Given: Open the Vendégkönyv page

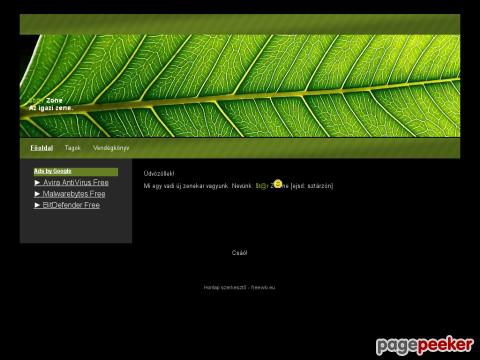Looking at the screenshot, I should pos(111,148).
